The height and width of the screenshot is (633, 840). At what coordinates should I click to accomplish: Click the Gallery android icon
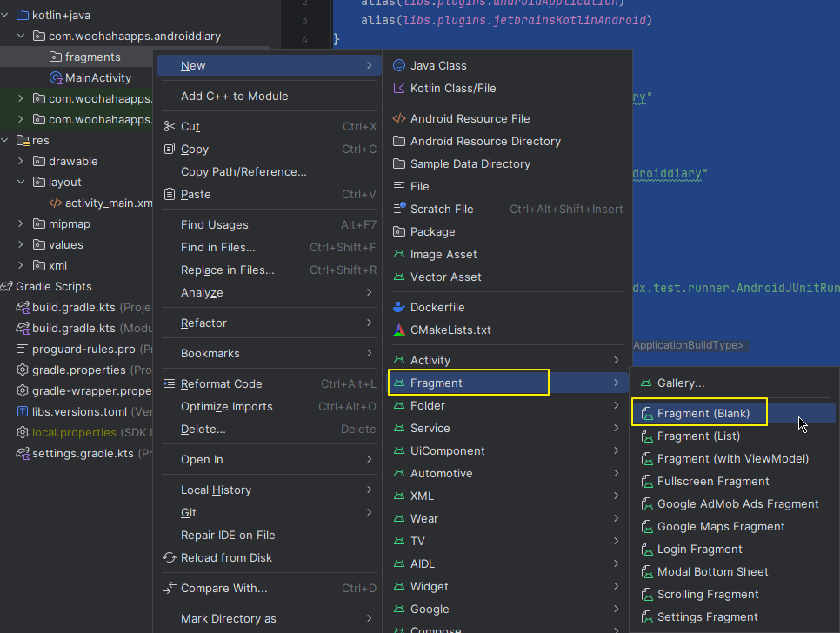[646, 383]
